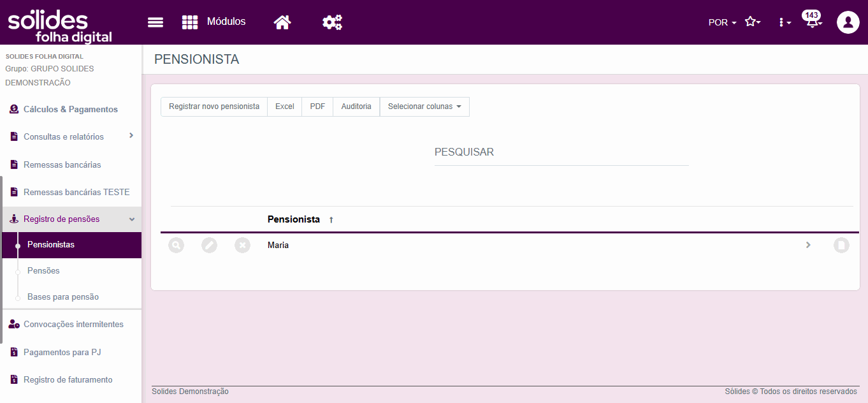Image resolution: width=868 pixels, height=403 pixels.
Task: Export list to PDF
Action: [x=317, y=106]
